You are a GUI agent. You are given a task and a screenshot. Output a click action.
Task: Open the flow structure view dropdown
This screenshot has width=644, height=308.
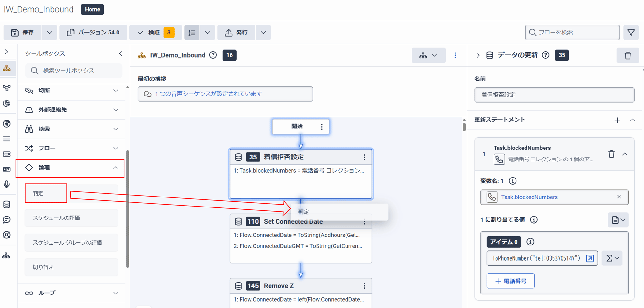pos(429,55)
